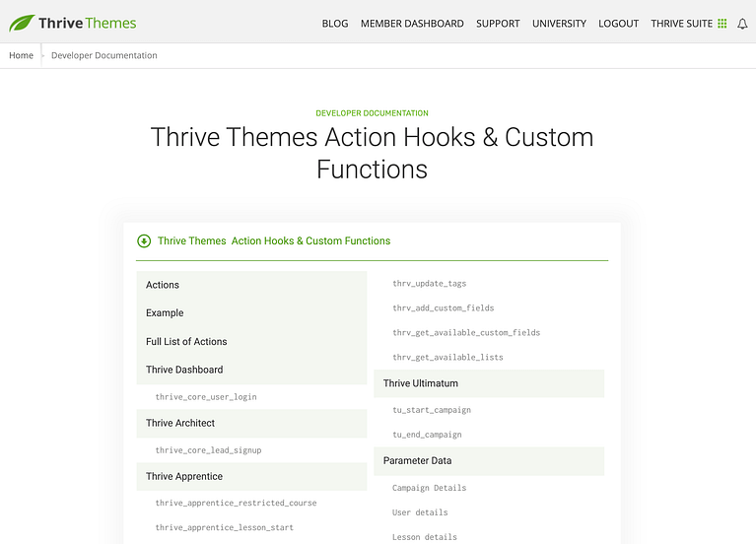Screen dimensions: 756x544
Task: Open the Thrive Suite grid icon
Action: click(722, 24)
